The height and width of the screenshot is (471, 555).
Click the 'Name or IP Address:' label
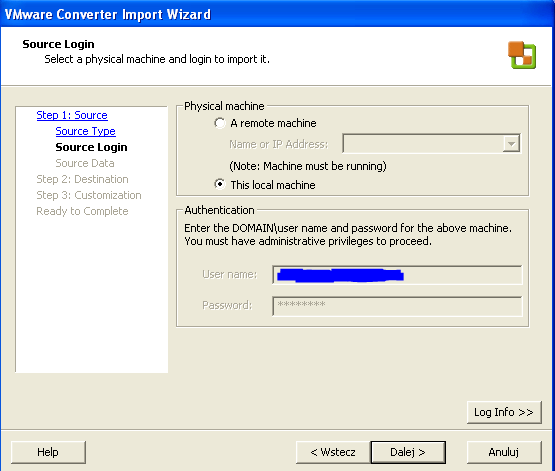pyautogui.click(x=279, y=144)
